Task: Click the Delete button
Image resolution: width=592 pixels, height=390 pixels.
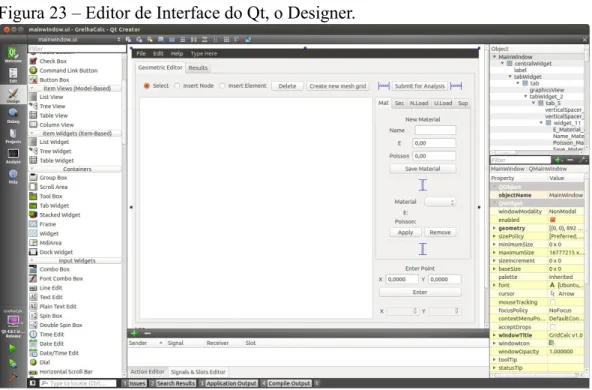Action: pos(287,86)
